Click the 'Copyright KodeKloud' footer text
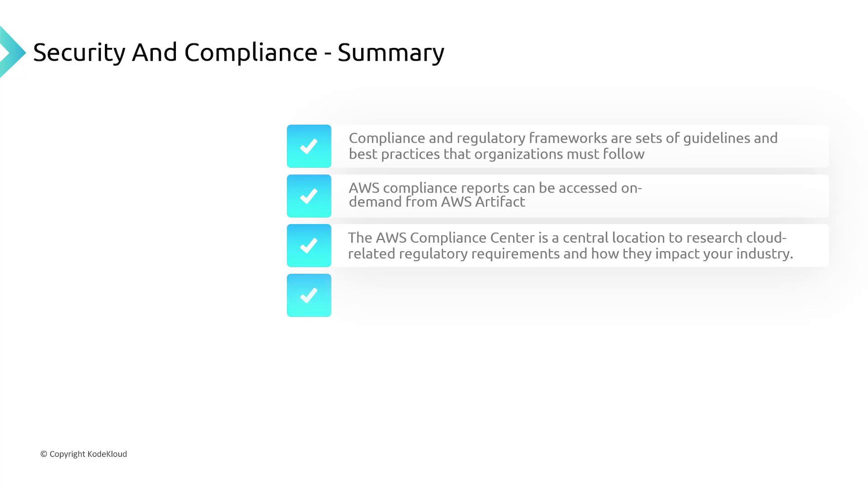 click(88, 454)
